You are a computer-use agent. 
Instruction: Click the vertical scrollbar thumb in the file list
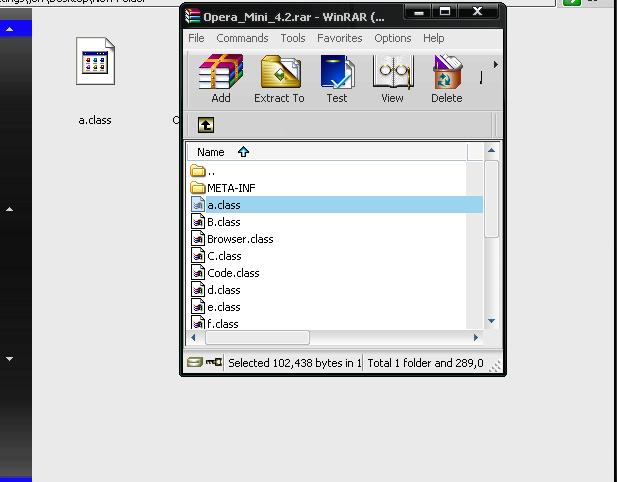(491, 198)
